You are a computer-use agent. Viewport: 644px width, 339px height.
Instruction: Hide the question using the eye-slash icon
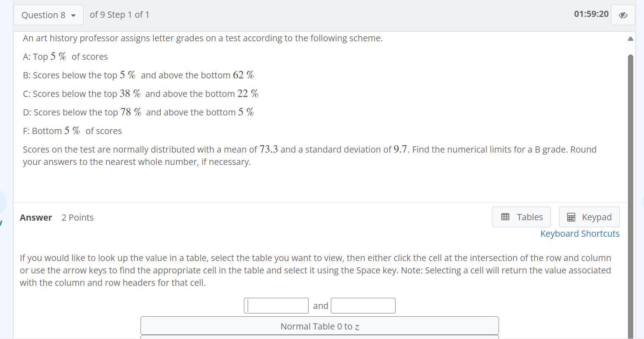click(623, 15)
